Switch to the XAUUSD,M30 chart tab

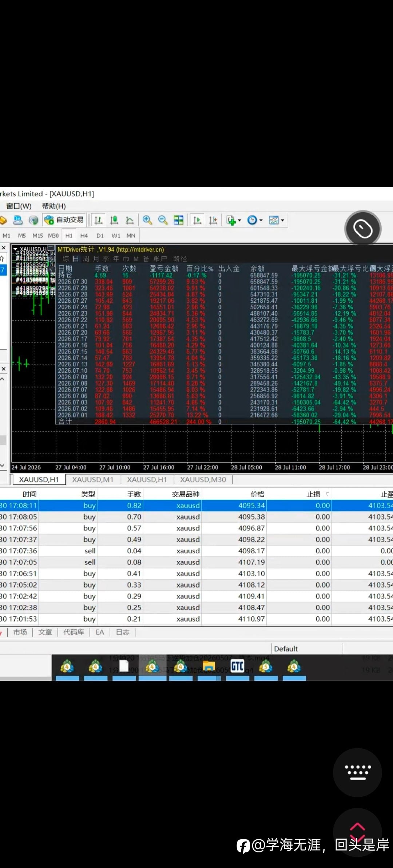(x=203, y=479)
